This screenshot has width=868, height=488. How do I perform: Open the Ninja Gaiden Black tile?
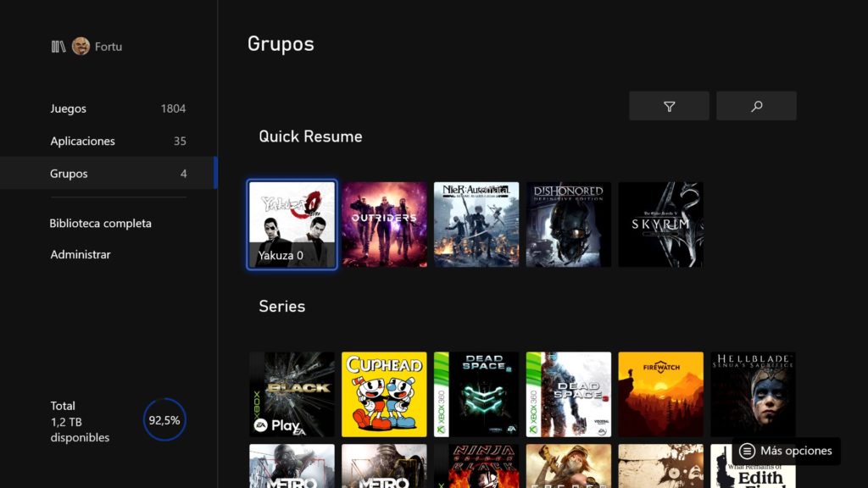[476, 466]
